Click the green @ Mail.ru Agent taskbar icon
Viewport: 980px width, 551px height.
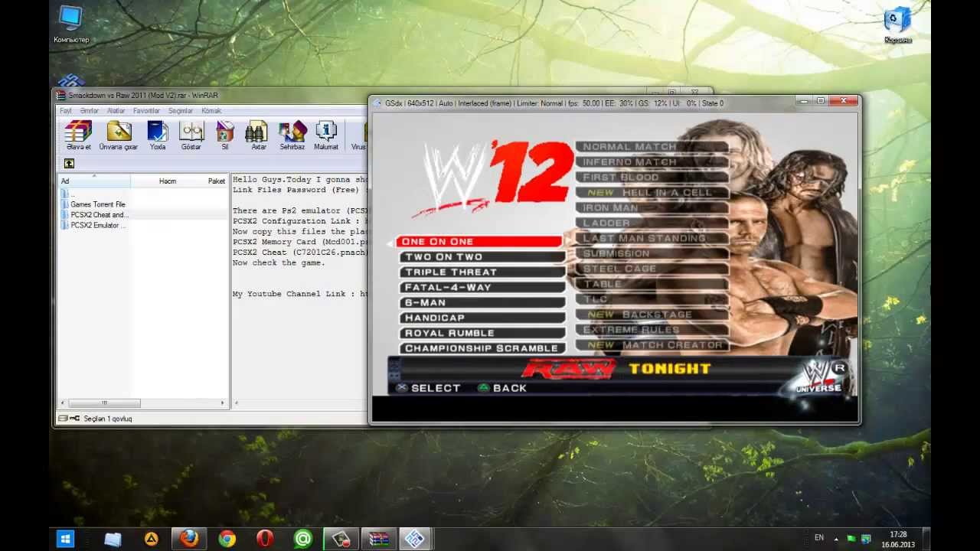[303, 539]
